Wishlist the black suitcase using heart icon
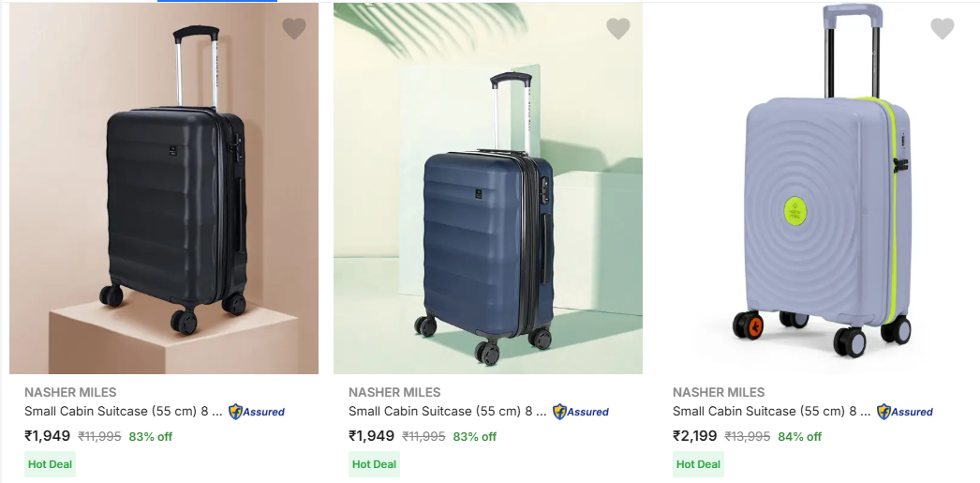The width and height of the screenshot is (980, 483). tap(294, 29)
